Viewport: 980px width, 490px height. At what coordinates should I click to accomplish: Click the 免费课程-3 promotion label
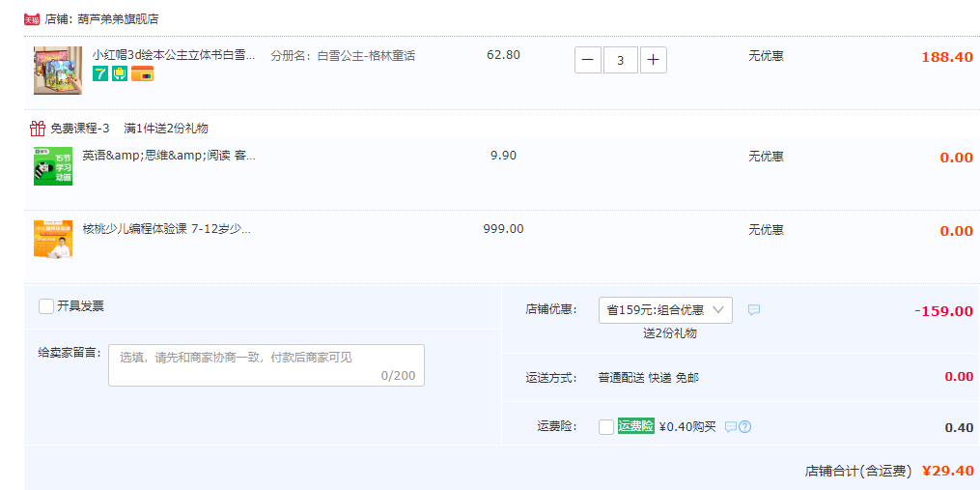point(80,129)
